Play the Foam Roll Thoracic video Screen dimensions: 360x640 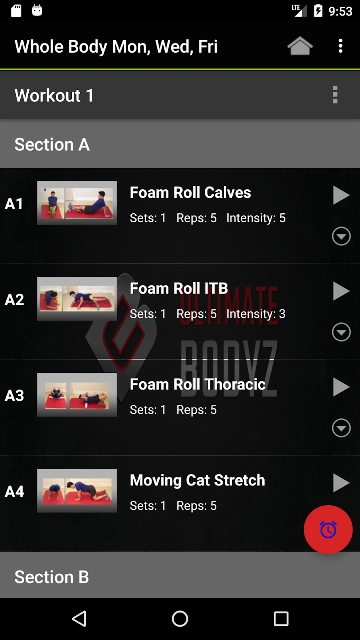pos(341,387)
